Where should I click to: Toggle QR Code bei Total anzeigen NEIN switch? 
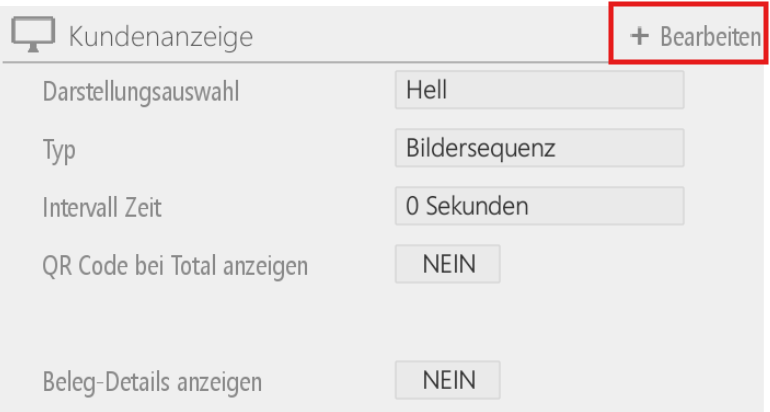(x=448, y=264)
